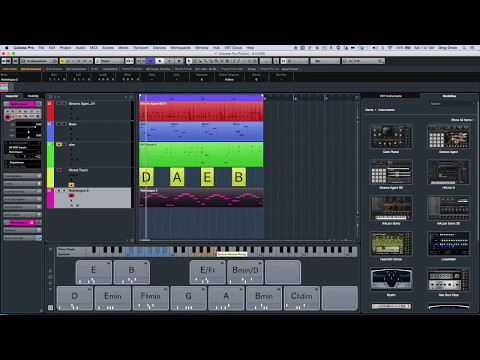Screen dimensions: 480x360
Task: Mute the Chord Track
Action: pyautogui.click(x=59, y=170)
